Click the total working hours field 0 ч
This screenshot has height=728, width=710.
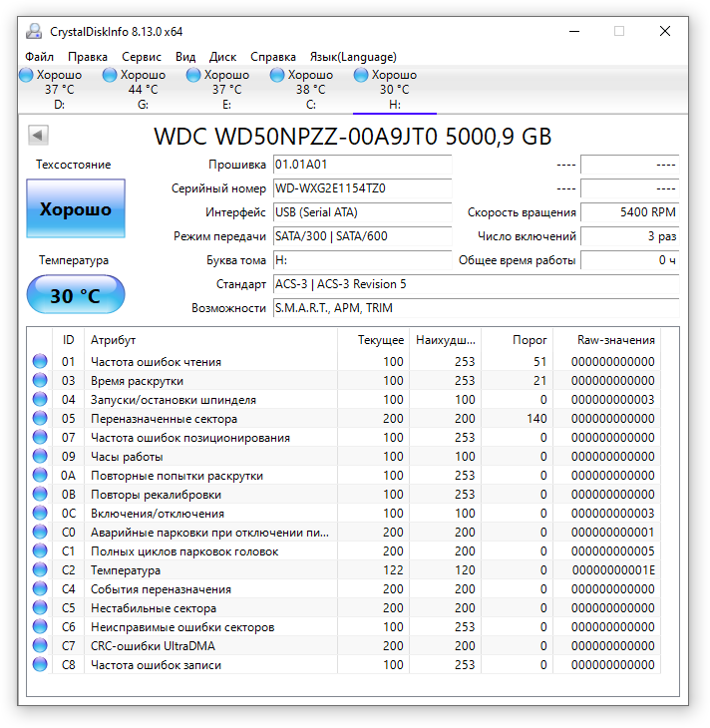click(629, 260)
